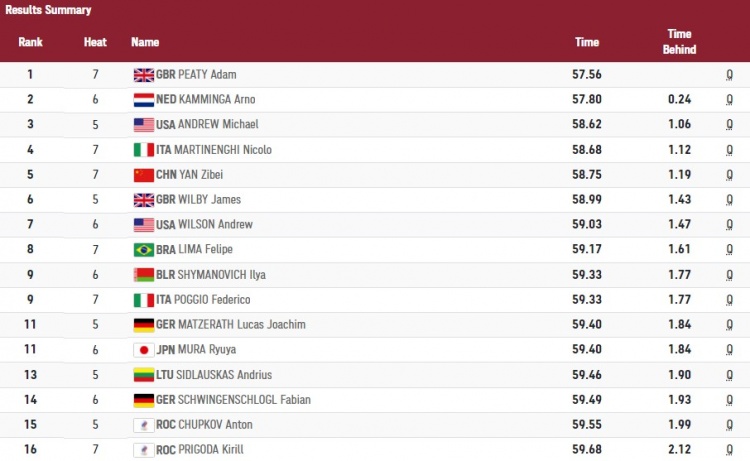Click the Italy flag beside MARTINENGHI Nicolo
Viewport: 750px width, 461px height.
(x=143, y=150)
